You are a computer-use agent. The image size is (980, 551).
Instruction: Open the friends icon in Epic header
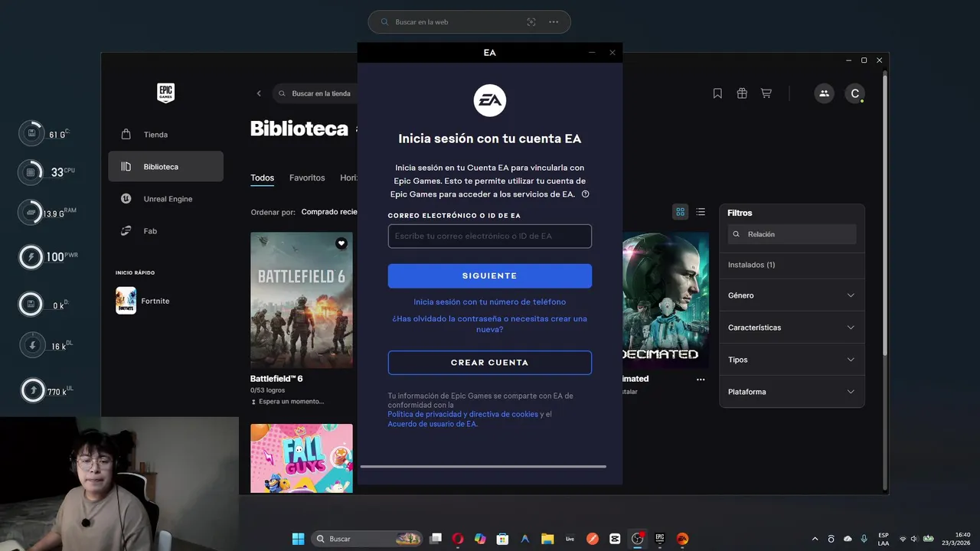coord(824,93)
